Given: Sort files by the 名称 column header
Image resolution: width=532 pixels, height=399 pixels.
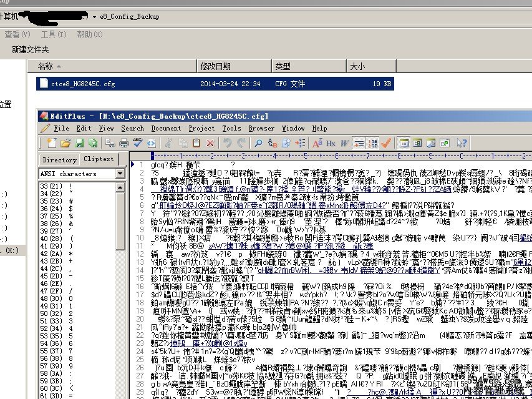Looking at the screenshot, I should (112, 66).
